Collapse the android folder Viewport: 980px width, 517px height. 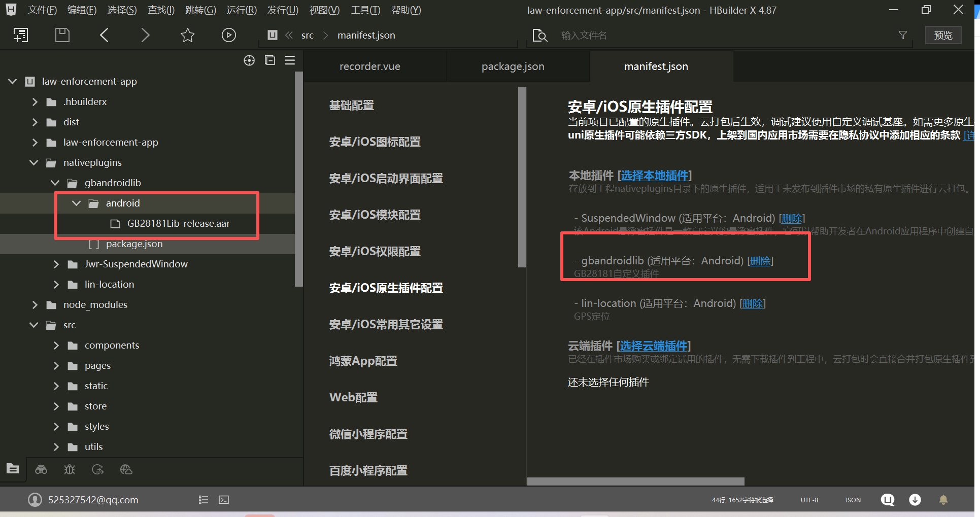coord(77,203)
